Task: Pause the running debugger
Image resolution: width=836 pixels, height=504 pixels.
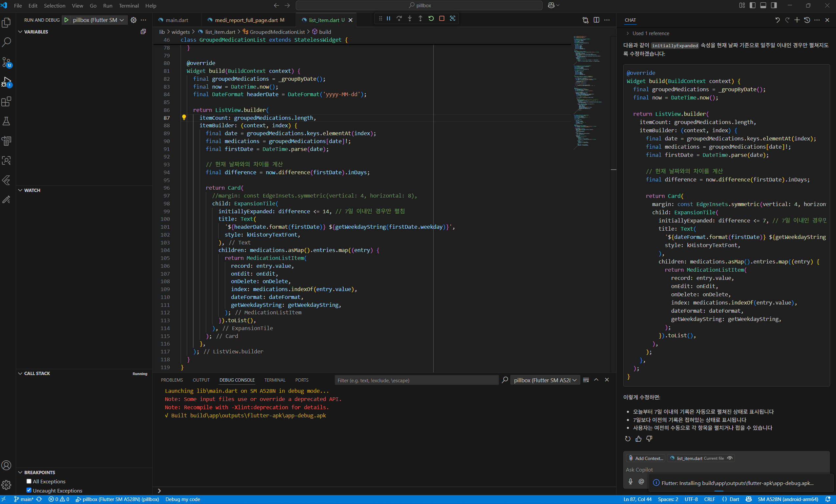Action: [389, 19]
